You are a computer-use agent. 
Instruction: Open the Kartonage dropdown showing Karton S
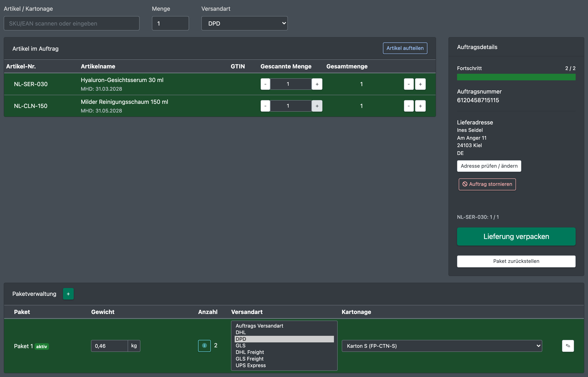(442, 346)
